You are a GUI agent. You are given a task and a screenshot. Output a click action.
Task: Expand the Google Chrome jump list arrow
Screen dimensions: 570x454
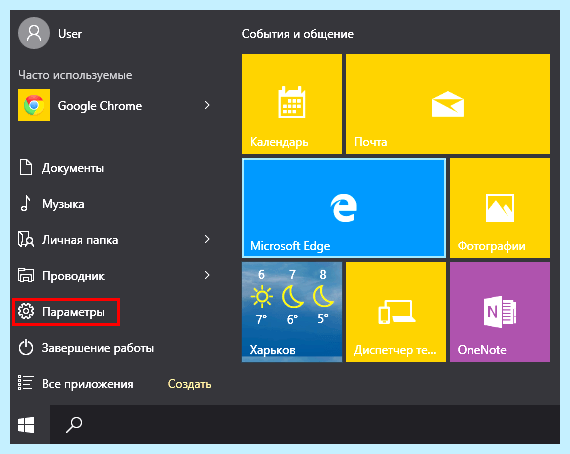pyautogui.click(x=207, y=105)
